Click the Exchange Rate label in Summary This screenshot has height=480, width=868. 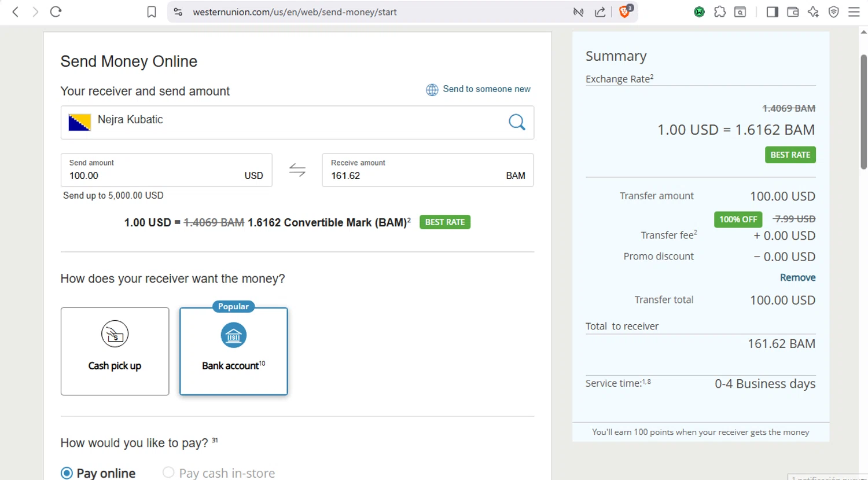pyautogui.click(x=619, y=79)
